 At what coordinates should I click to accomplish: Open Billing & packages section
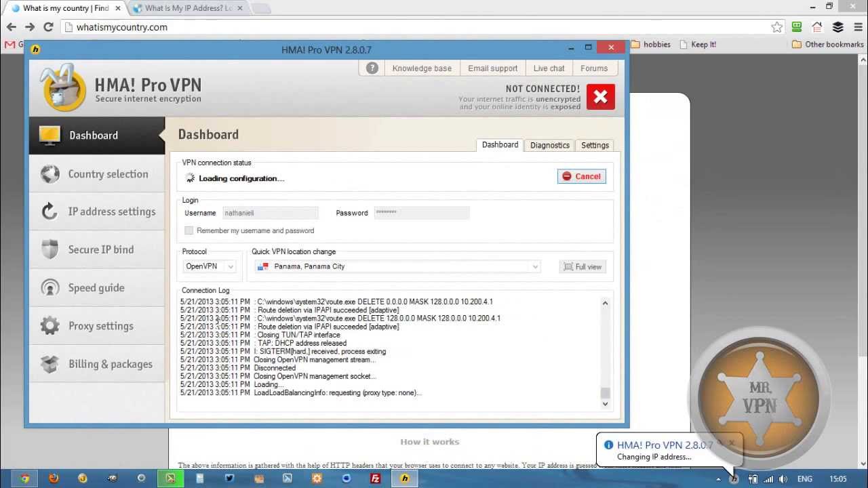96,364
